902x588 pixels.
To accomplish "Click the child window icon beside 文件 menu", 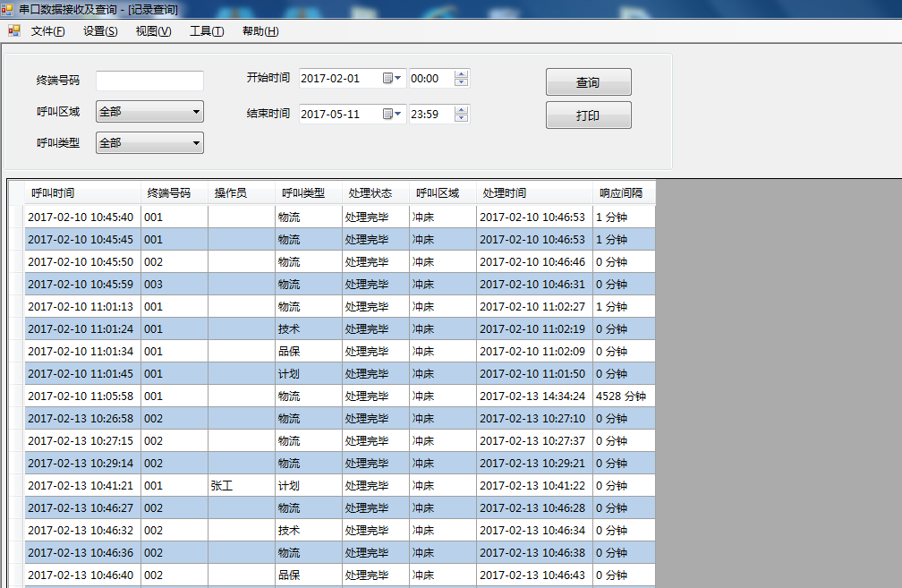I will click(x=13, y=31).
